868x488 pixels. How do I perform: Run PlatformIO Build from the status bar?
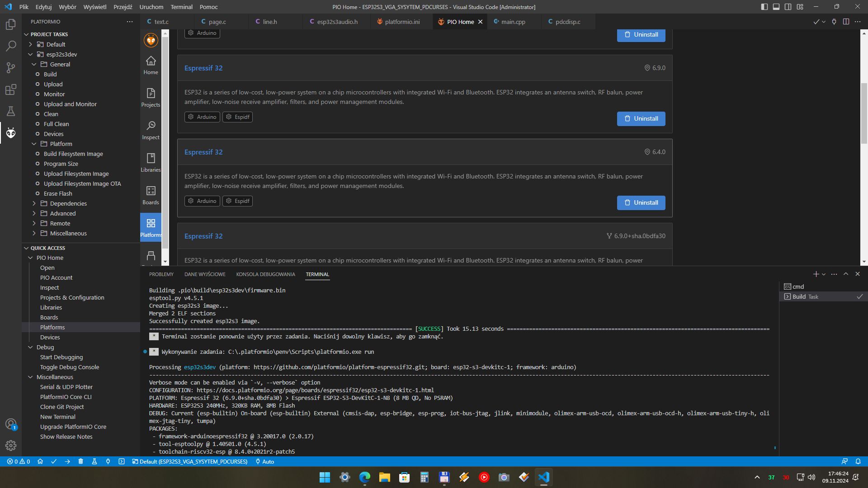coord(54,461)
